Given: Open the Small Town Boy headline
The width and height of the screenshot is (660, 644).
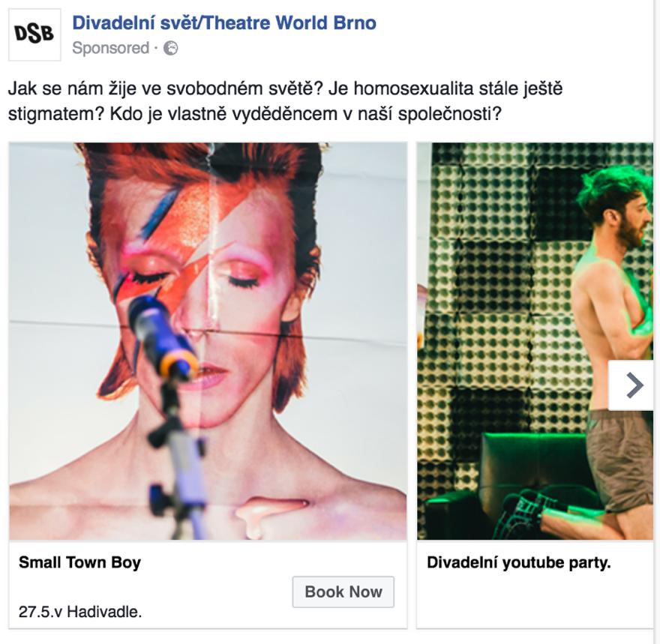Looking at the screenshot, I should click(80, 562).
